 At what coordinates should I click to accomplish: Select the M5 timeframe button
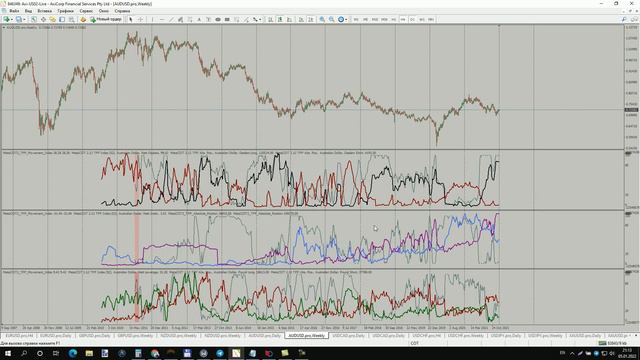click(365, 19)
